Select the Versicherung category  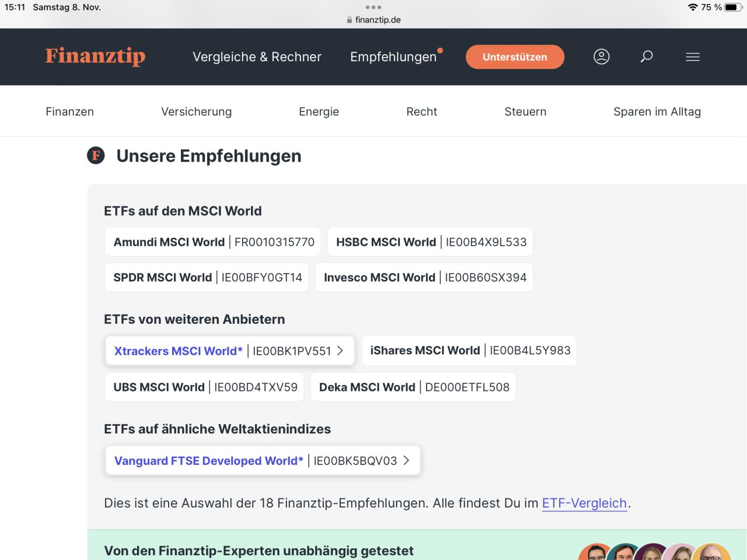pyautogui.click(x=196, y=111)
